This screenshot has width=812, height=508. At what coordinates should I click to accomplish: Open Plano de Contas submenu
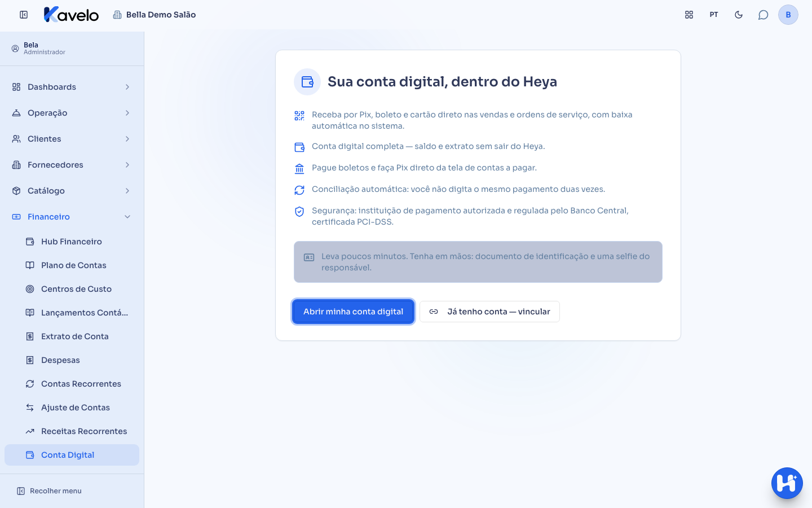72,265
